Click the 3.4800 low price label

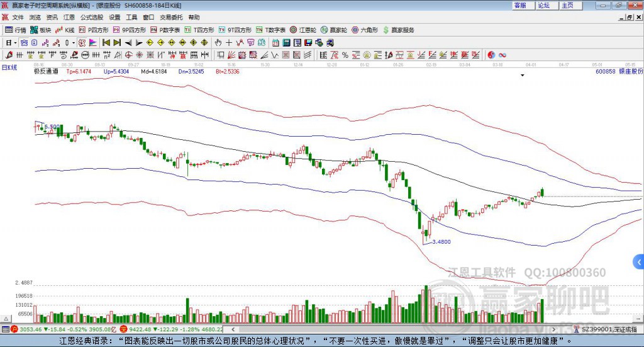click(441, 242)
